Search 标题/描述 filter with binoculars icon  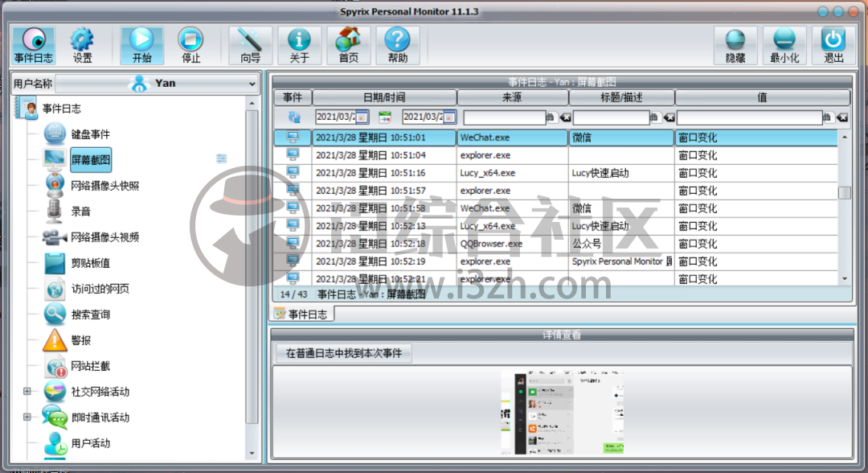[x=654, y=117]
